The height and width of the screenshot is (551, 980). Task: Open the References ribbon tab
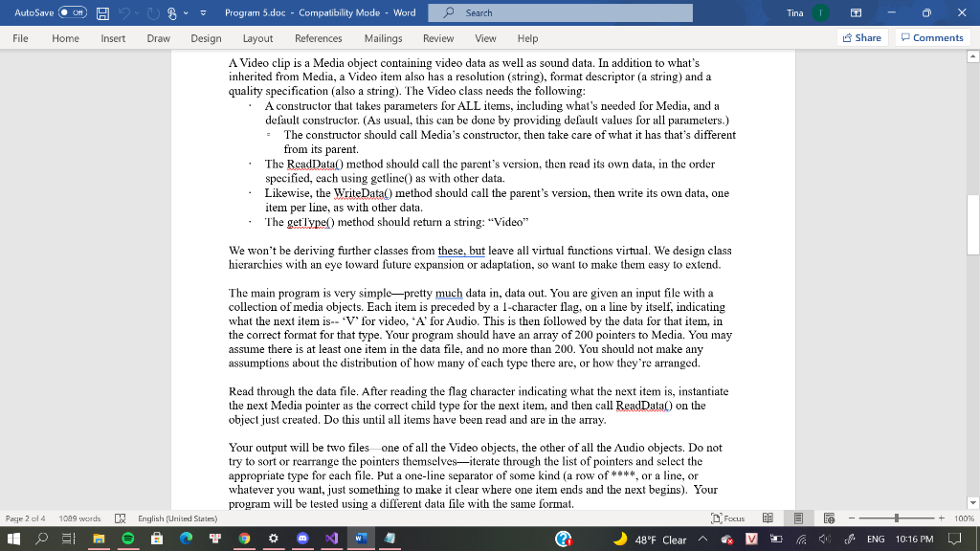[x=318, y=38]
